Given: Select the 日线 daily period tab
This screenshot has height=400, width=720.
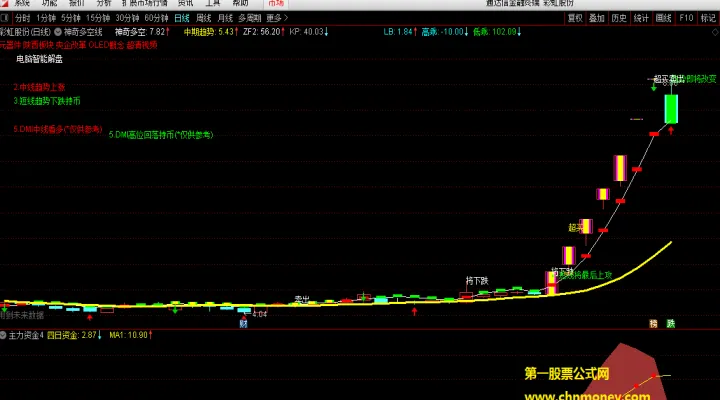Looking at the screenshot, I should click(x=182, y=18).
